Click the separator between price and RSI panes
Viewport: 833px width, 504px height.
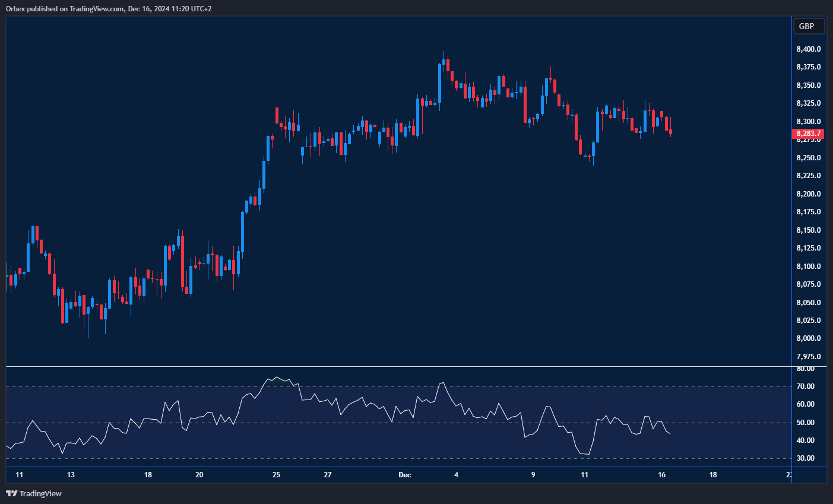(398, 367)
